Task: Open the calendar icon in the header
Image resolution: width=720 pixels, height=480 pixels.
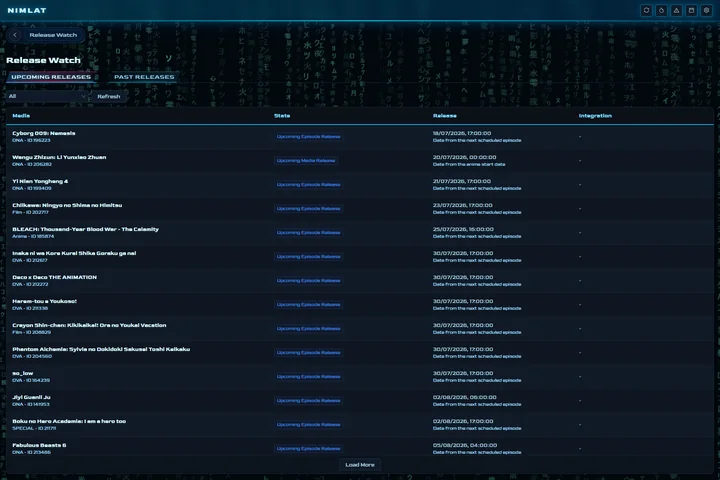Action: [691, 10]
